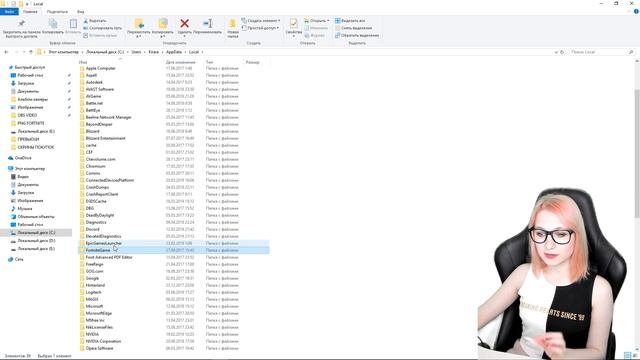Open the Копировать в copy-to button

click(162, 28)
